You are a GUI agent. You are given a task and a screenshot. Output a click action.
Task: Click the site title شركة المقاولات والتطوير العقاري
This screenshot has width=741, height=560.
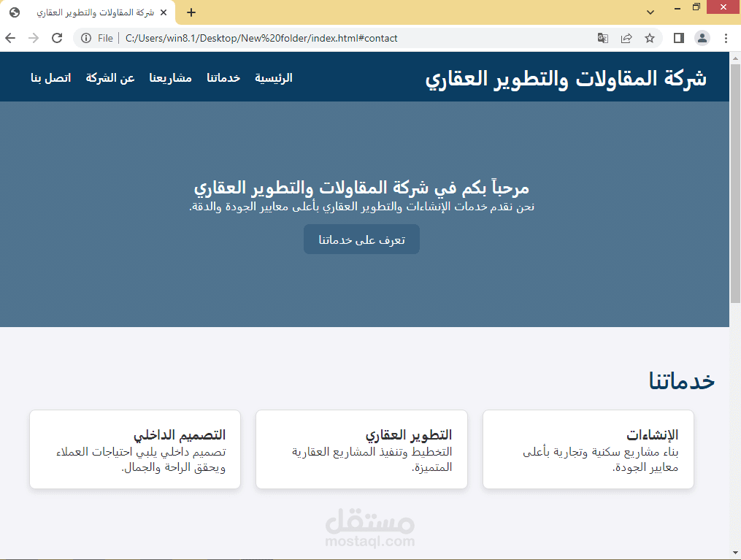click(x=566, y=78)
